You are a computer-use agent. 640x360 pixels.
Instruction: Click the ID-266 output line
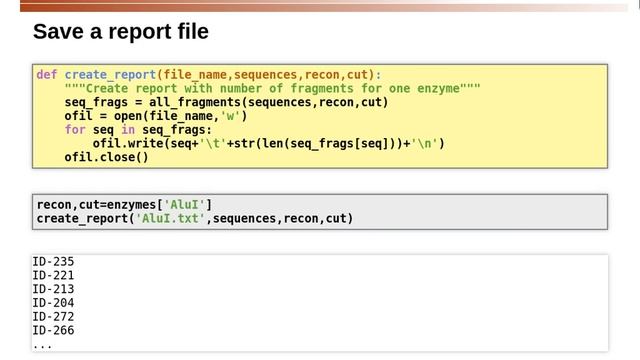pos(53,330)
